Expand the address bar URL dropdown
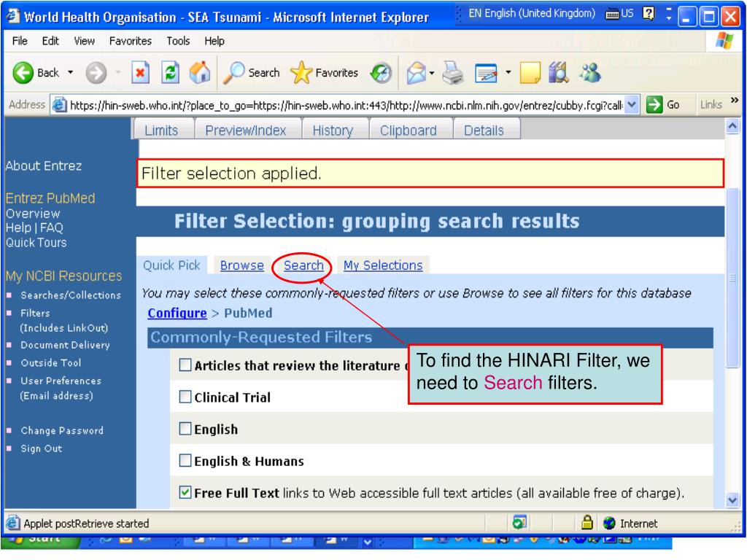The width and height of the screenshot is (747, 560). (x=632, y=105)
